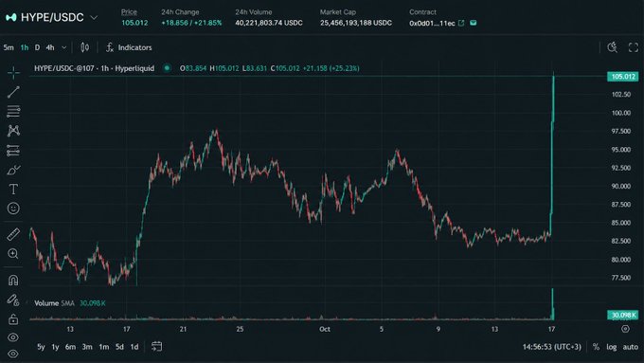Viewport: 644px width, 363px height.
Task: Set chart range to 1d
Action: click(134, 347)
